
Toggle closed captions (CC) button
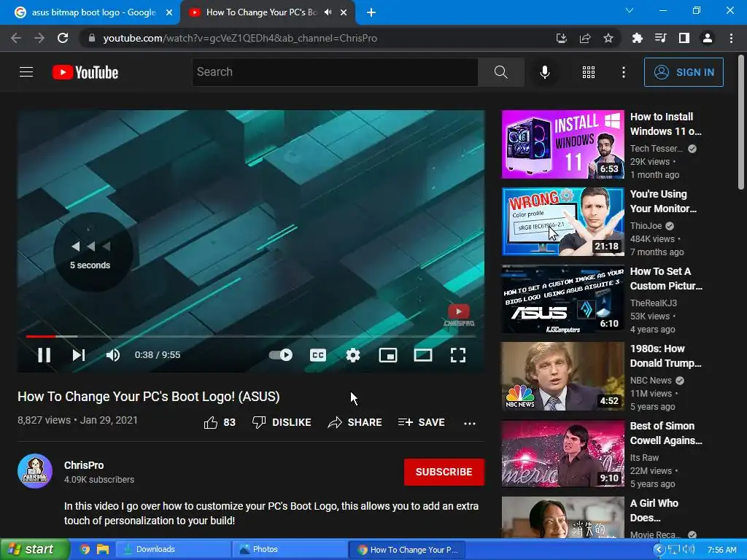click(x=318, y=355)
